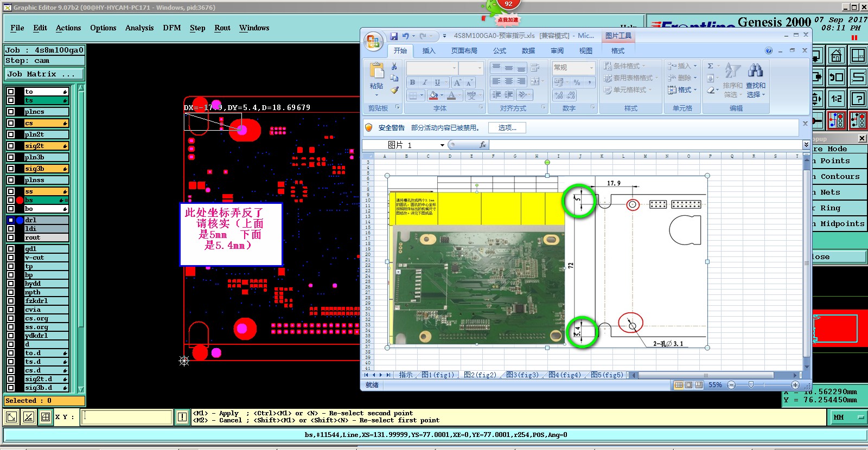Open the Genesis DFM menu
This screenshot has width=868, height=450.
[171, 28]
